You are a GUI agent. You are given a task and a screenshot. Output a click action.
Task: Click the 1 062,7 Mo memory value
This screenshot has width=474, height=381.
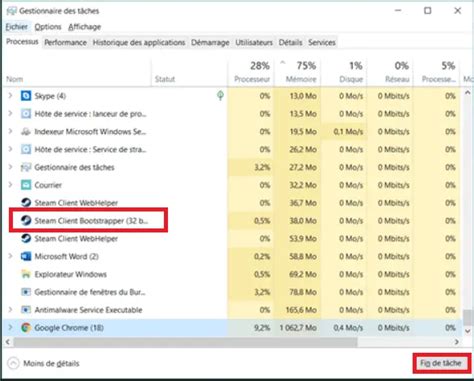(298, 328)
